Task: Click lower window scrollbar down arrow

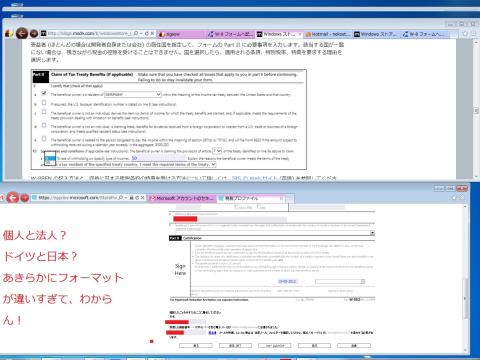Action: tap(465, 350)
